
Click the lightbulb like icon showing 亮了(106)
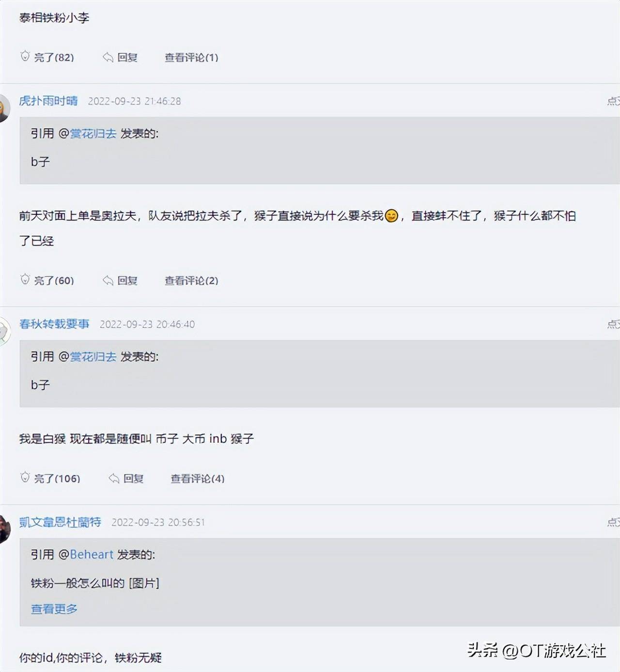25,477
